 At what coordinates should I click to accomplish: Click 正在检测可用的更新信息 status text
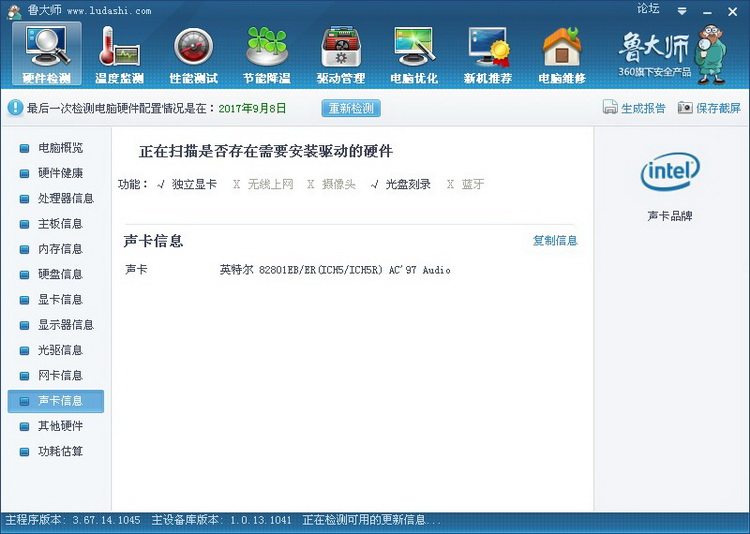point(371,520)
